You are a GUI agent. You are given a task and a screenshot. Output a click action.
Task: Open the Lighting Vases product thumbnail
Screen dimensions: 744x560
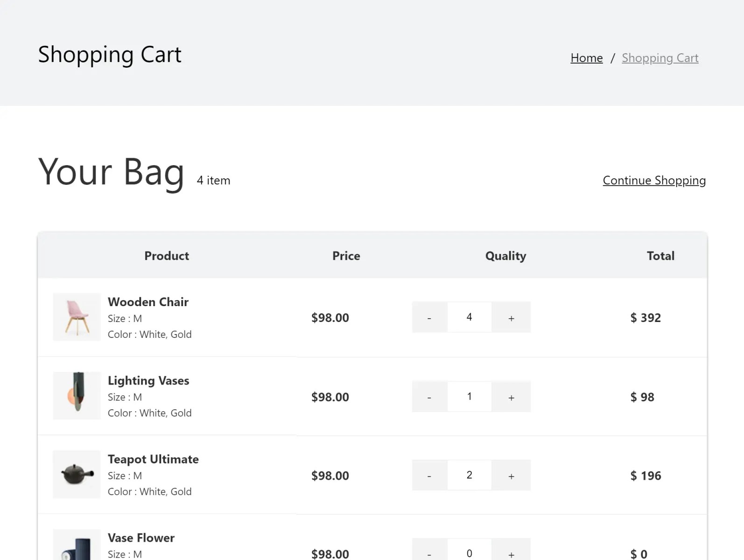(x=77, y=396)
